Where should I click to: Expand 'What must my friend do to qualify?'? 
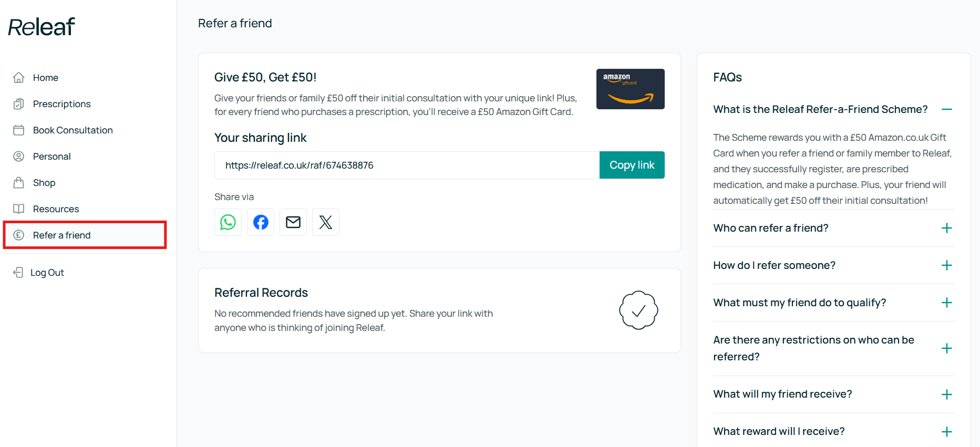pyautogui.click(x=947, y=303)
